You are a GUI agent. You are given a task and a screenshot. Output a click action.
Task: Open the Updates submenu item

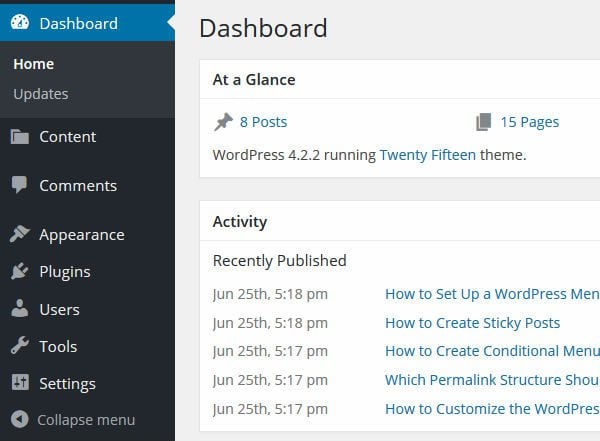click(41, 94)
